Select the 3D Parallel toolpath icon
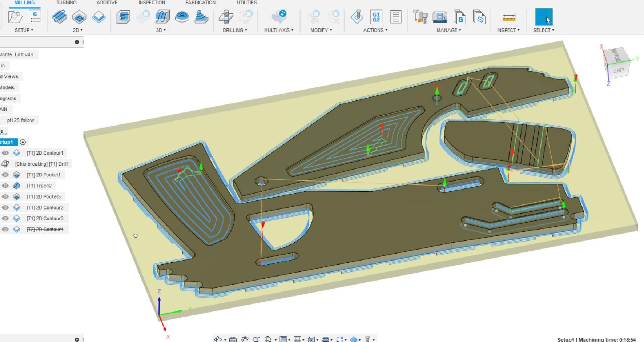The height and width of the screenshot is (342, 644). (162, 17)
